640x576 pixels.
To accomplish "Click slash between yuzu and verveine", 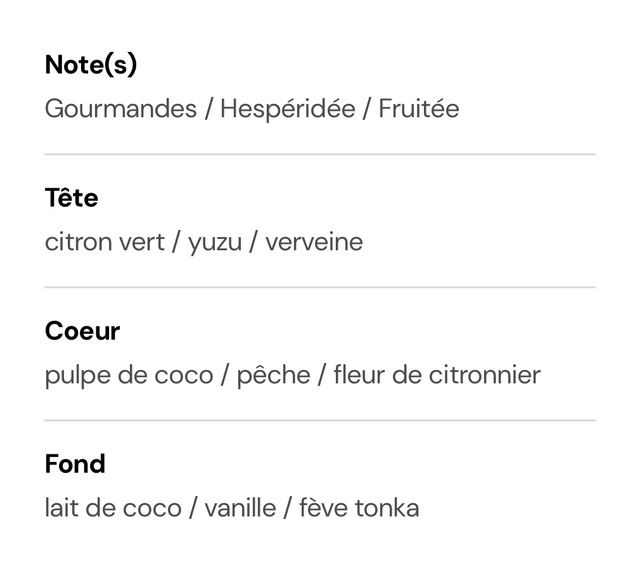I will [253, 242].
